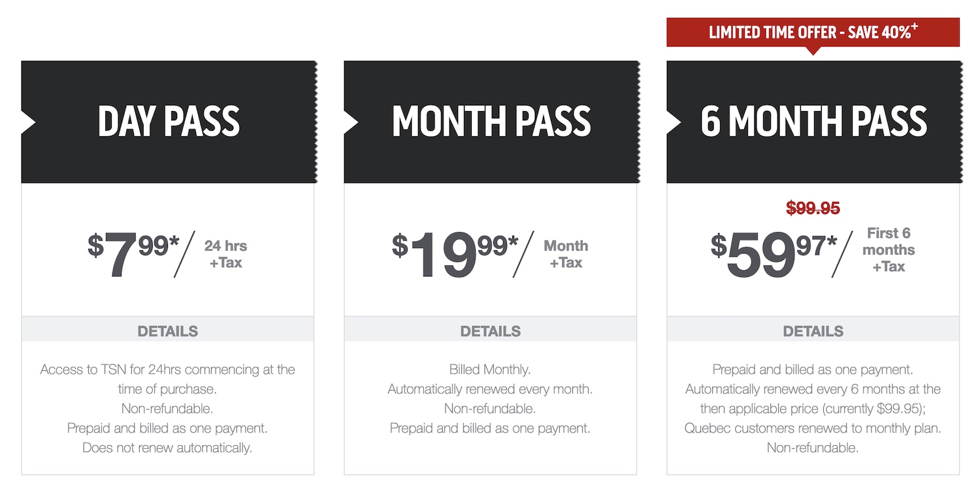The height and width of the screenshot is (490, 980).
Task: Click the "Quebec customers renewed to monthly plan" text
Action: click(x=813, y=429)
